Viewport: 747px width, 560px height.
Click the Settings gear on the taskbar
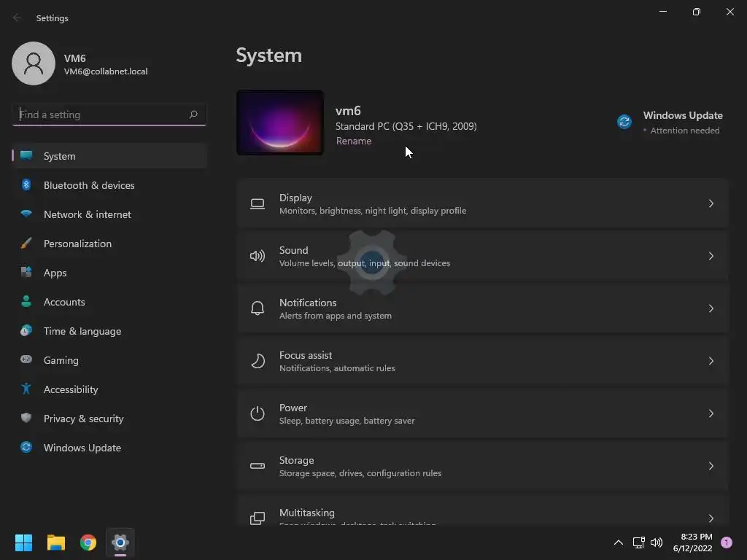coord(120,542)
